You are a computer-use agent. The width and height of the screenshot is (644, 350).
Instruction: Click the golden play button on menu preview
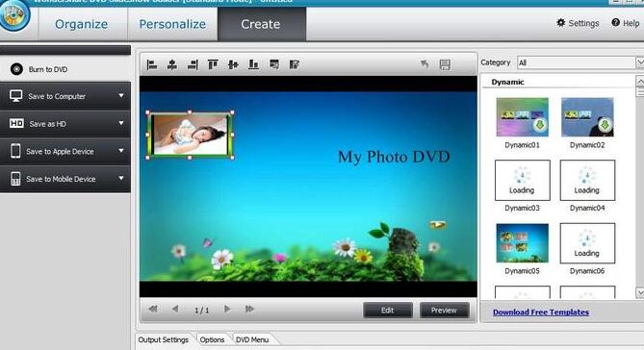coord(438,224)
